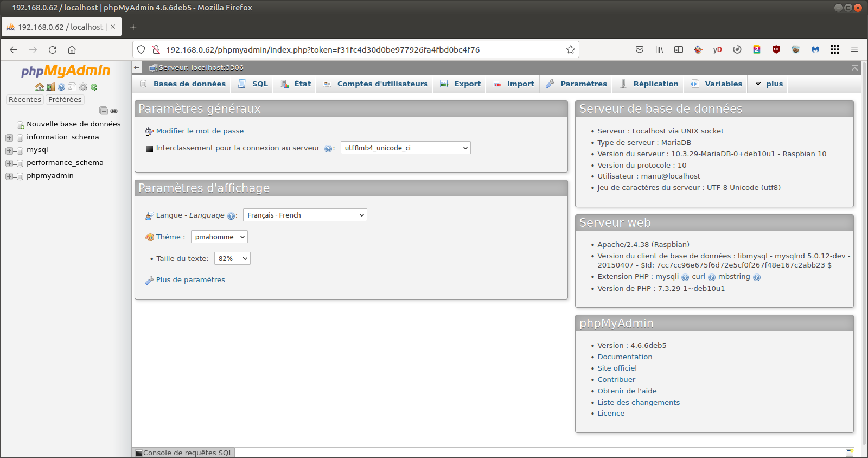868x458 pixels.
Task: Open the Paramètres tab
Action: point(576,84)
